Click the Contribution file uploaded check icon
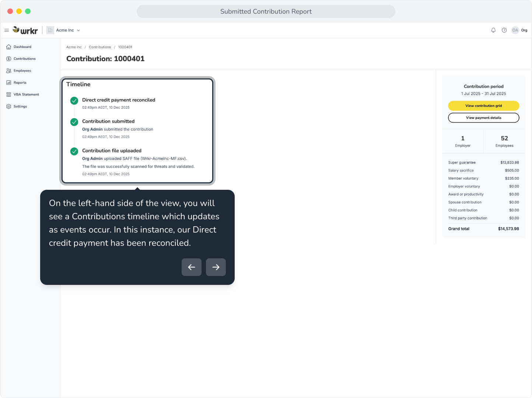 74,151
